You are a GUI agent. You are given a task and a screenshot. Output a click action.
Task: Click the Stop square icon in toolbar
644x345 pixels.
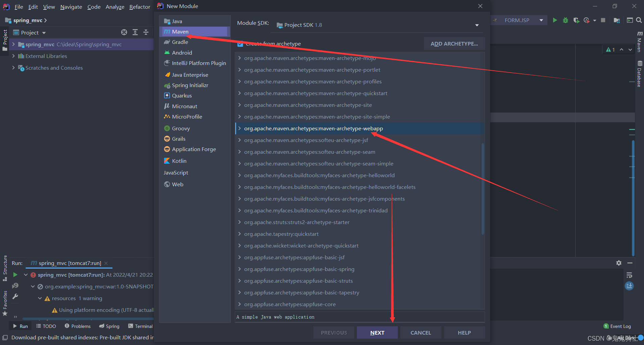click(603, 20)
